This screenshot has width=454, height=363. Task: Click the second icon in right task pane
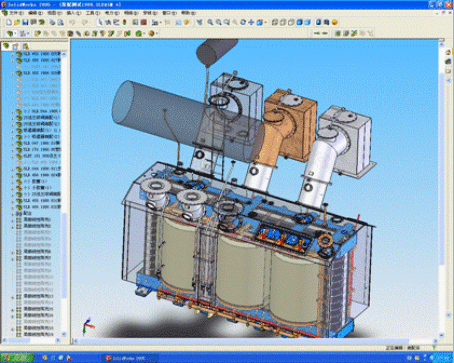[x=448, y=62]
